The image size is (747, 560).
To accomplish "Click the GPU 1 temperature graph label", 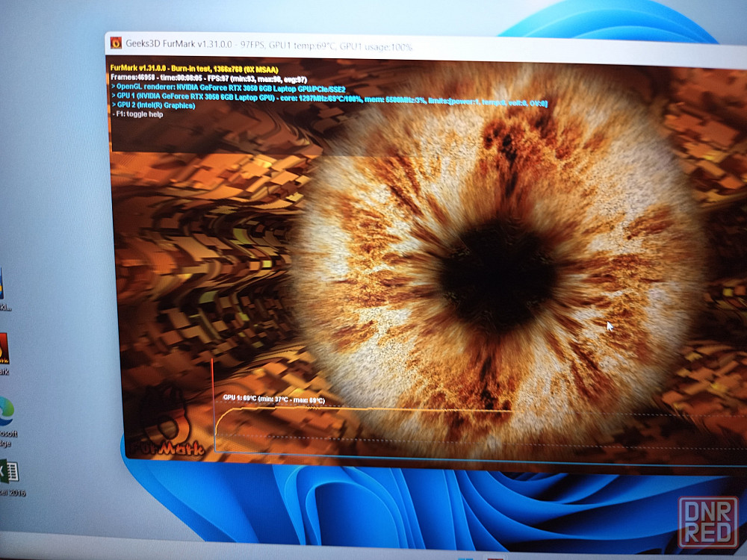I will point(273,398).
